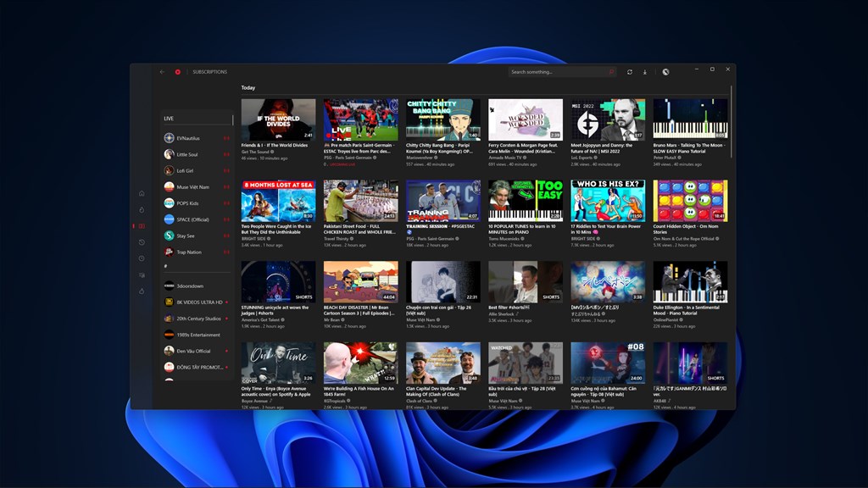Open the Home icon in left rail
This screenshot has width=868, height=488.
tap(142, 194)
